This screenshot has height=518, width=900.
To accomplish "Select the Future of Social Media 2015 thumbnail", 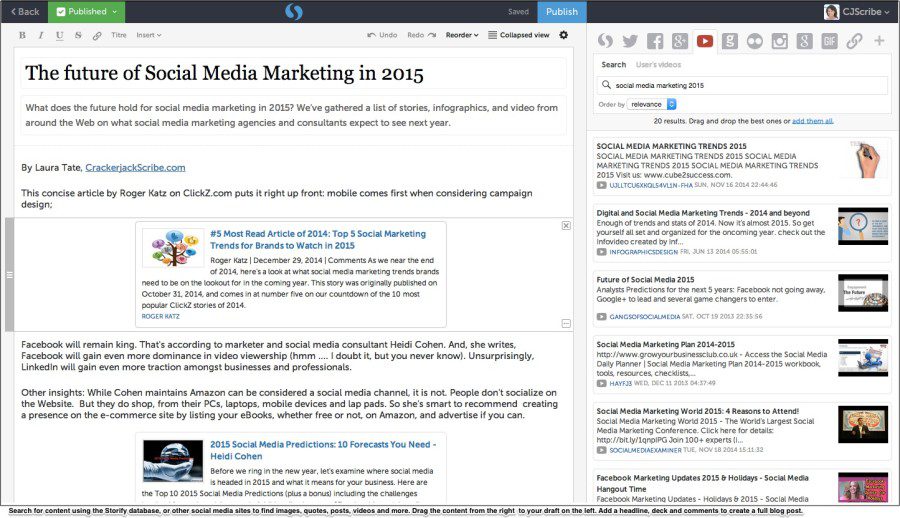I will [863, 293].
